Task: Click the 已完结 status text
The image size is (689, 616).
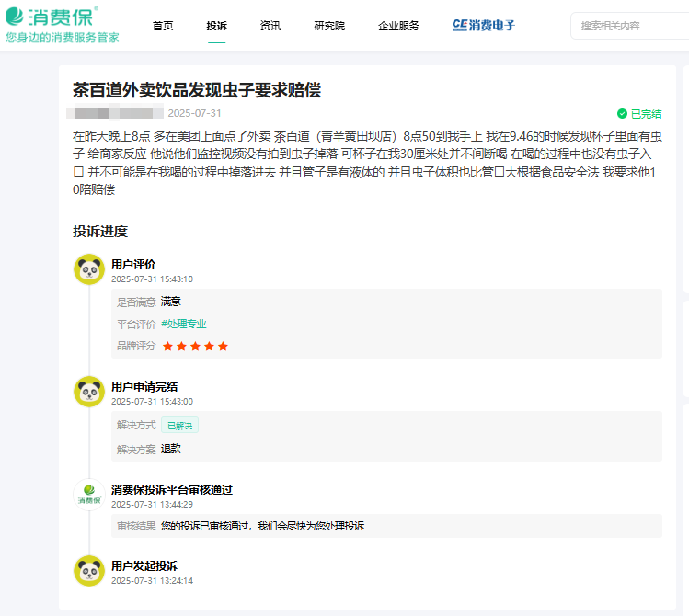Action: (x=646, y=114)
